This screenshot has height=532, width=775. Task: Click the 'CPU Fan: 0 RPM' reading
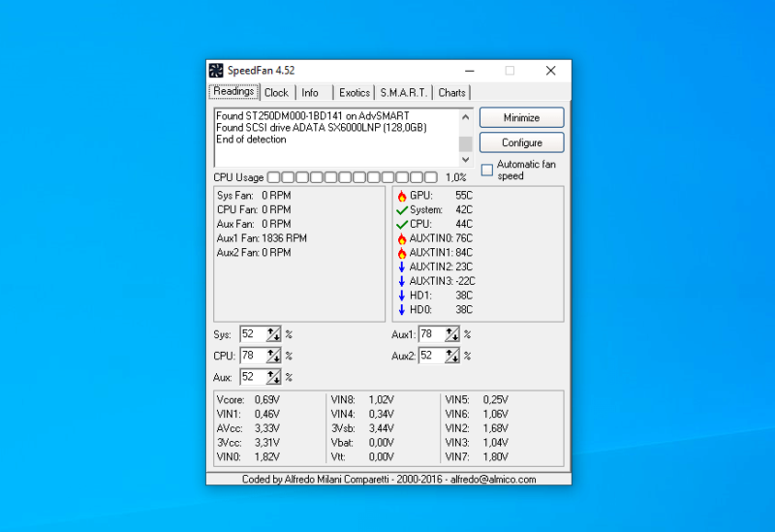coord(254,209)
